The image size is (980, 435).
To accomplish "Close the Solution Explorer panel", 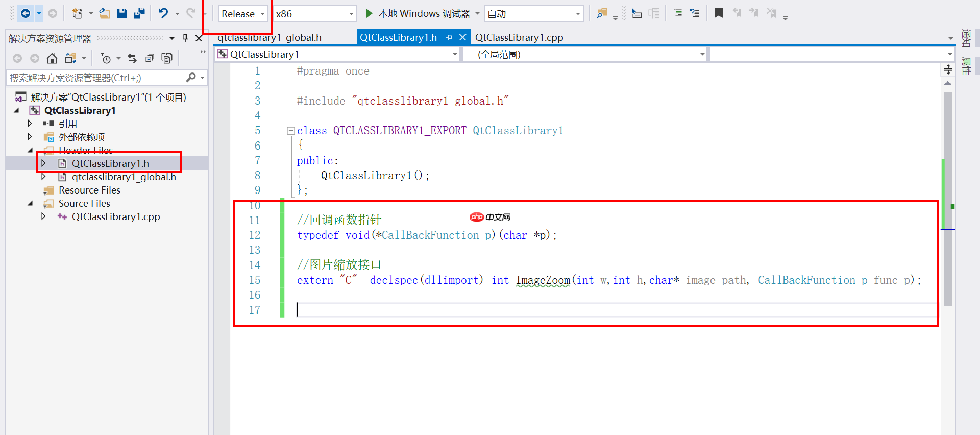I will pyautogui.click(x=199, y=38).
